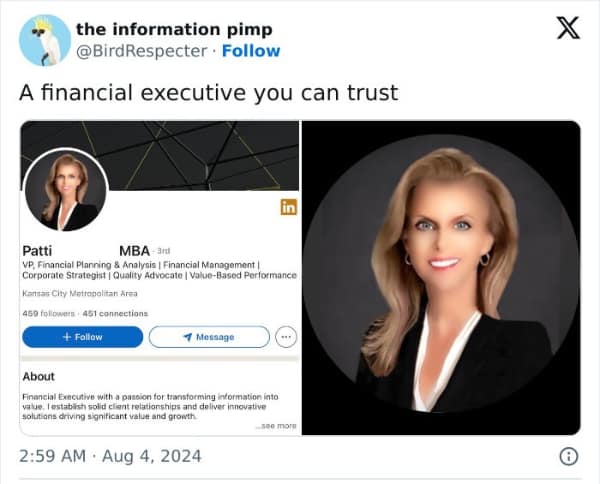Follow @BirdRespecter via Follow link
600x484 pixels.
click(x=251, y=51)
